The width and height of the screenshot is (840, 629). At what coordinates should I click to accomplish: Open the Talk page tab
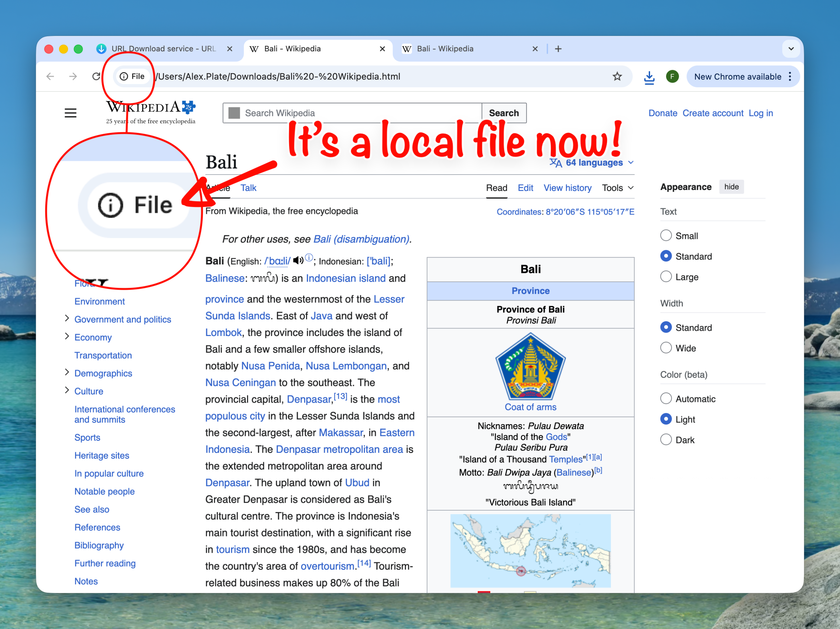248,188
